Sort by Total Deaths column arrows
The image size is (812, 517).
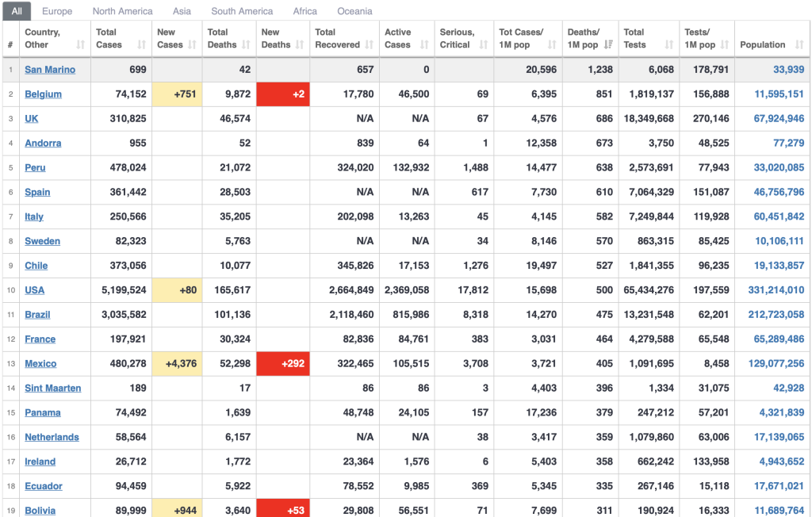[247, 45]
